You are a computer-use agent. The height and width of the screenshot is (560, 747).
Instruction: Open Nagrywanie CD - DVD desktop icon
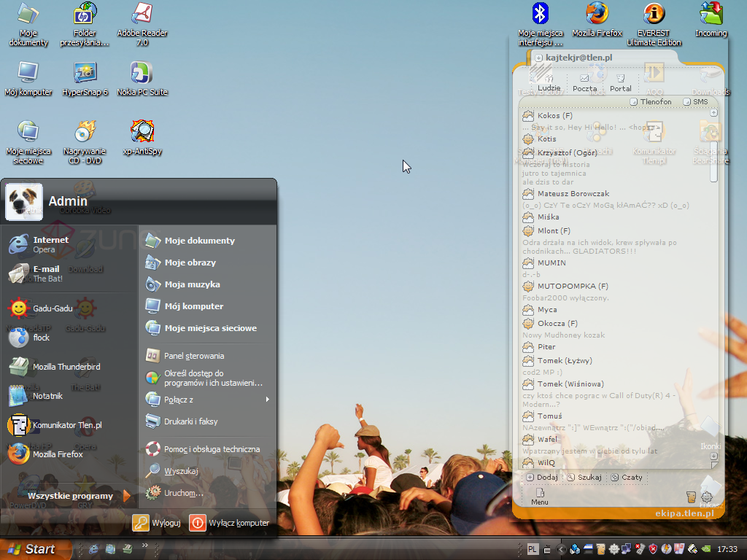tap(85, 142)
